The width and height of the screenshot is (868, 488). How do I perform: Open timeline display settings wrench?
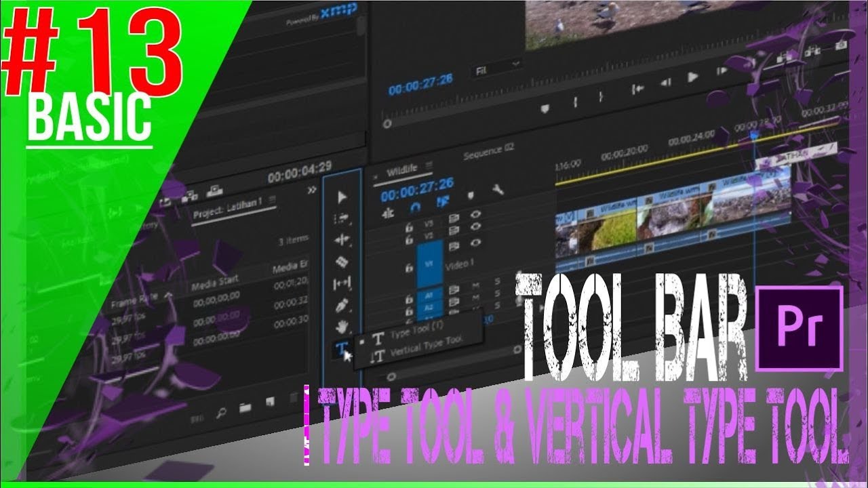(x=498, y=190)
